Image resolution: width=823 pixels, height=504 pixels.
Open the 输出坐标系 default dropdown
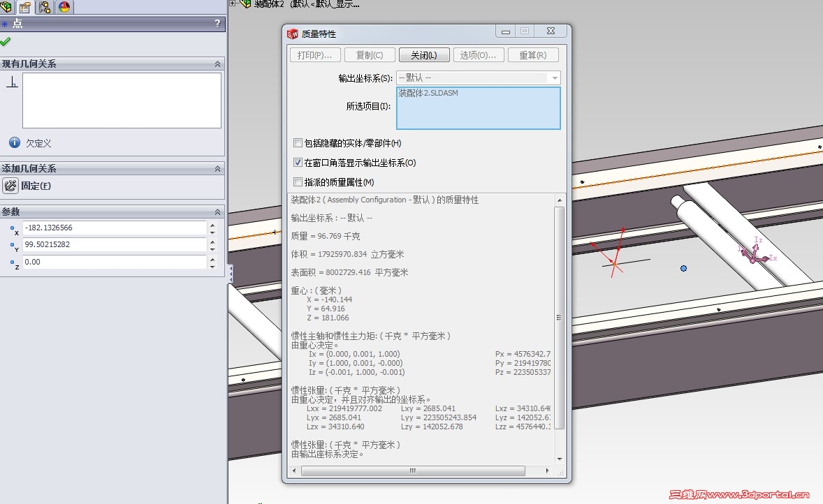554,77
